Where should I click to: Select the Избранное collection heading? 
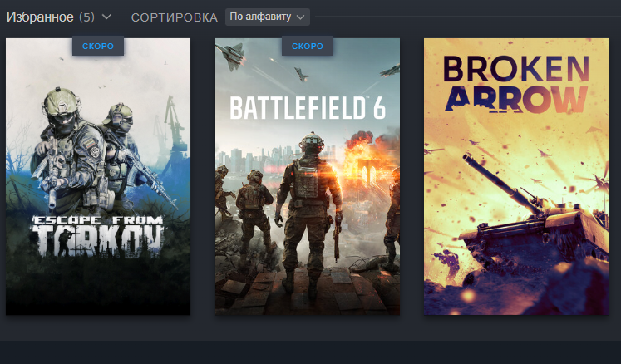click(40, 17)
